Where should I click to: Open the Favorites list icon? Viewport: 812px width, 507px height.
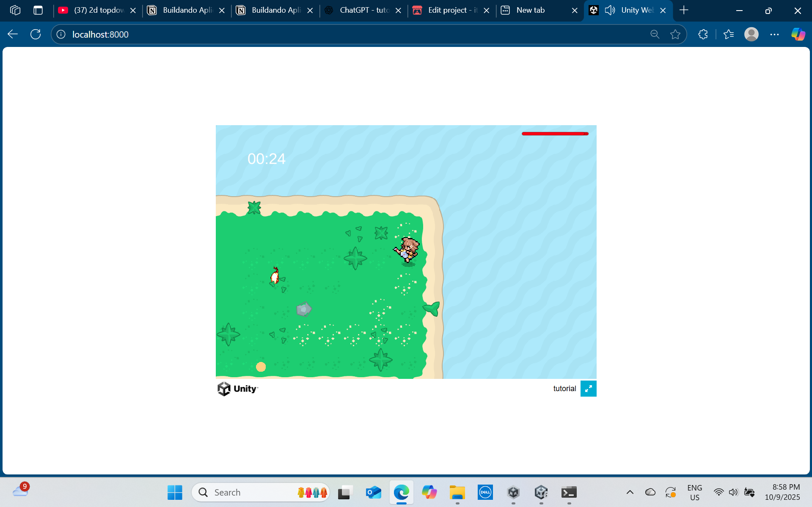[x=729, y=34]
